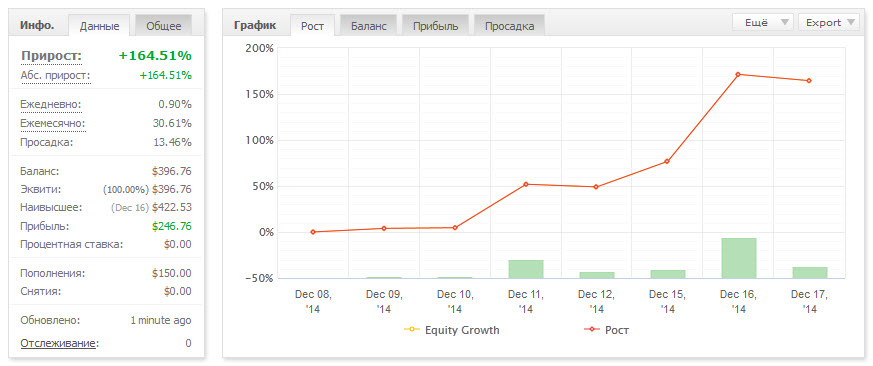
Task: Click the Dec 12 growth data point
Action: coord(596,187)
